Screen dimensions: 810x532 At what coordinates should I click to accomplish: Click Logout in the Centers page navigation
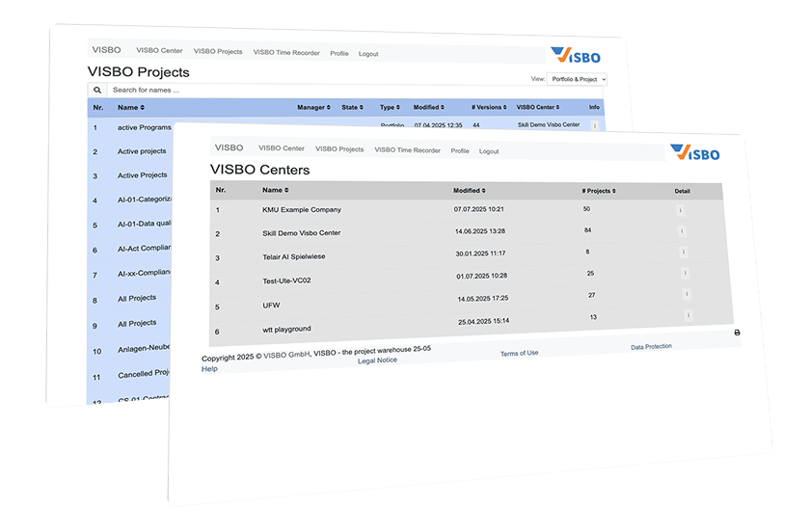coord(489,151)
